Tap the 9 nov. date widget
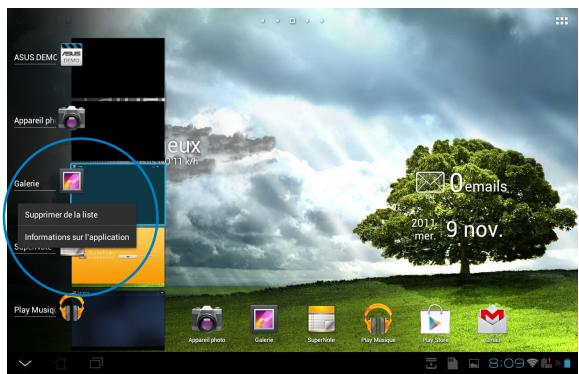 (474, 229)
